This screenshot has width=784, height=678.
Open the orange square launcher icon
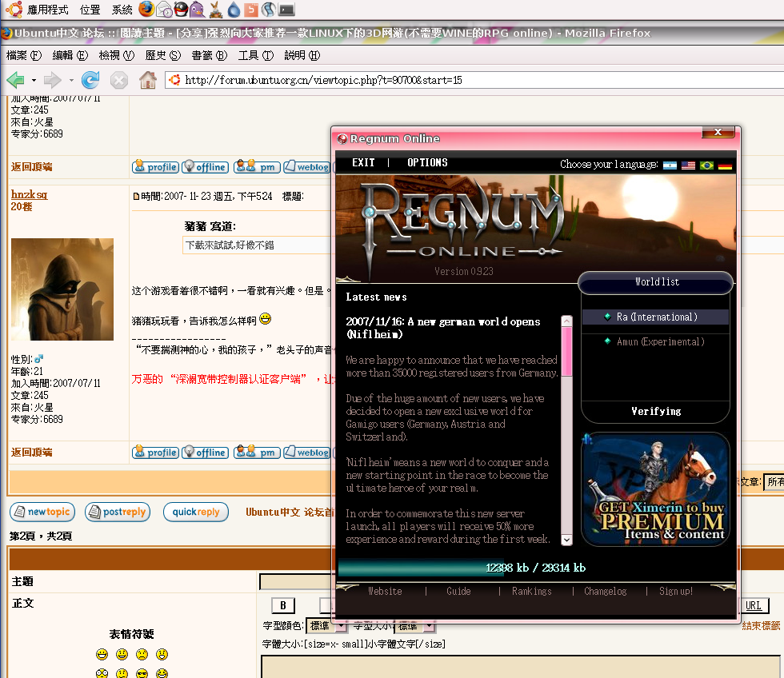[251, 9]
